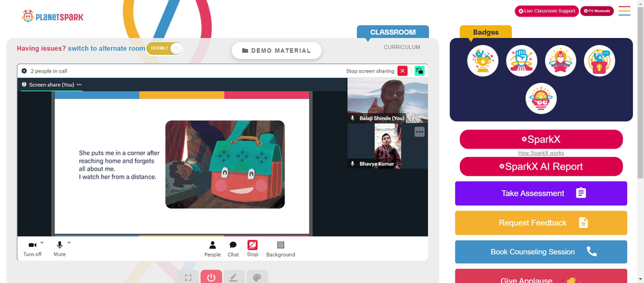
Task: Select the third badge with the star figure
Action: click(561, 60)
